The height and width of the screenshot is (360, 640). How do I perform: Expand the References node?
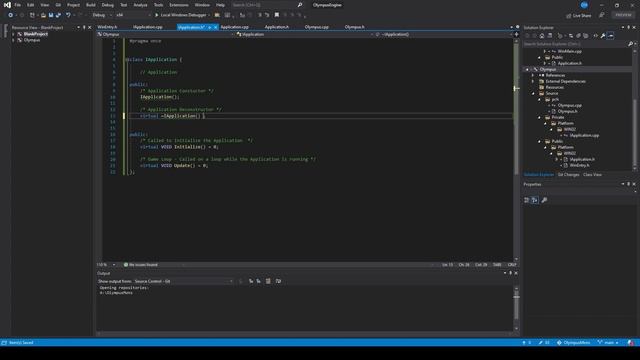click(x=533, y=76)
